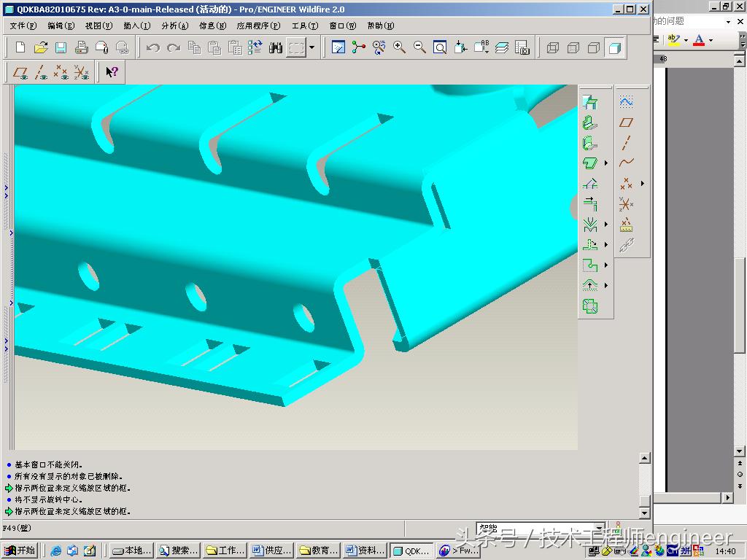Open the smart selection filter dropdown
The image size is (747, 560).
[600, 528]
